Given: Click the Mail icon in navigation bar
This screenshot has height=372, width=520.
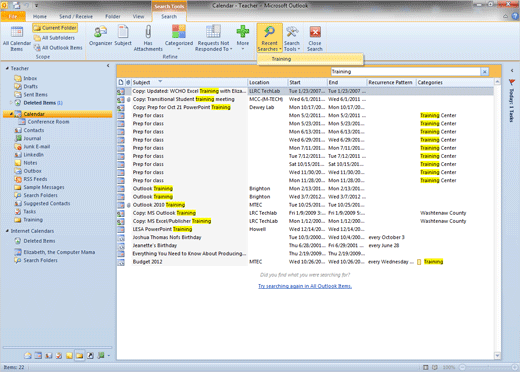Looking at the screenshot, I should click(x=28, y=356).
